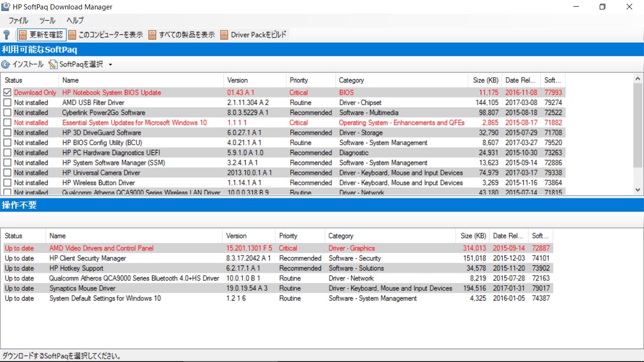
Task: Select AMD Video Drivers and Control Panel
Action: pos(101,248)
